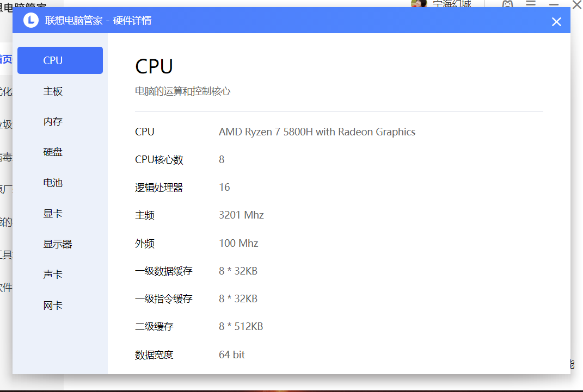Minimize the main 联想电脑管家 window behind the dialog

554,4
